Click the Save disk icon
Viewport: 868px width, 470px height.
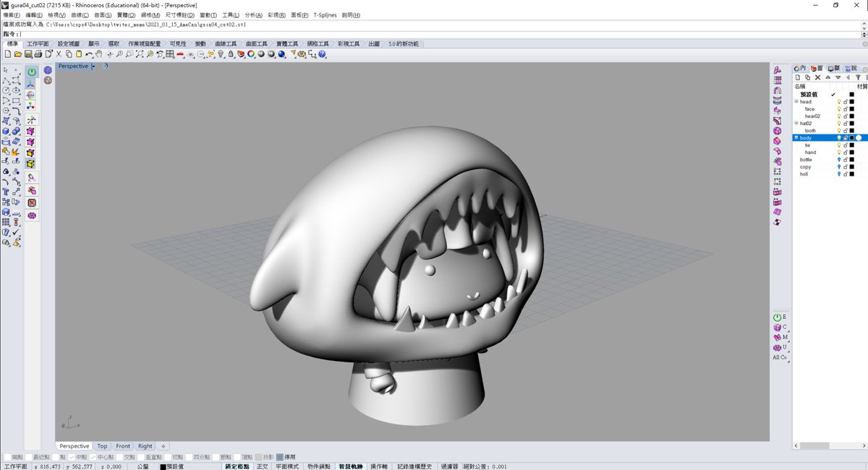click(27, 54)
